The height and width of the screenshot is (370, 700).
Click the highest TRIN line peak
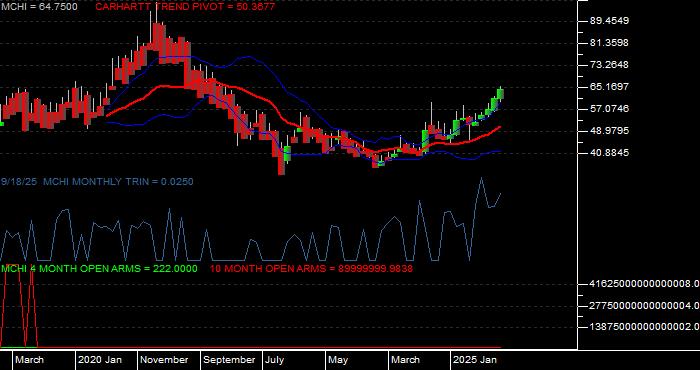[482, 178]
